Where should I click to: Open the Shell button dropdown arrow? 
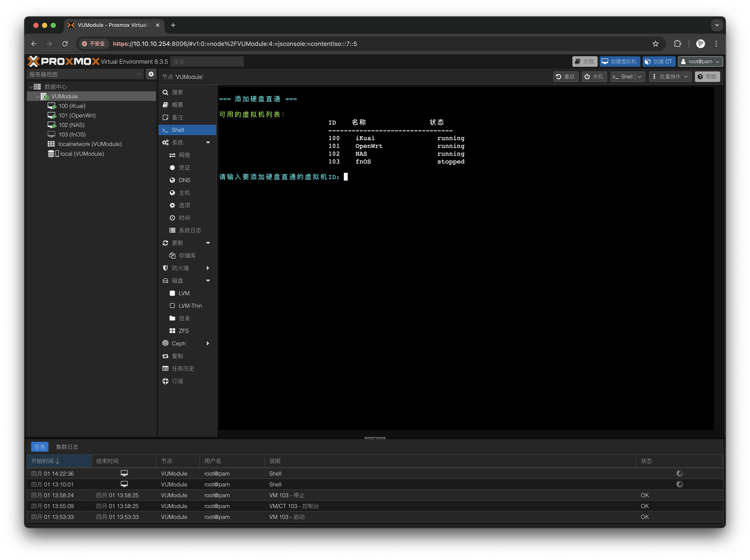(x=640, y=77)
